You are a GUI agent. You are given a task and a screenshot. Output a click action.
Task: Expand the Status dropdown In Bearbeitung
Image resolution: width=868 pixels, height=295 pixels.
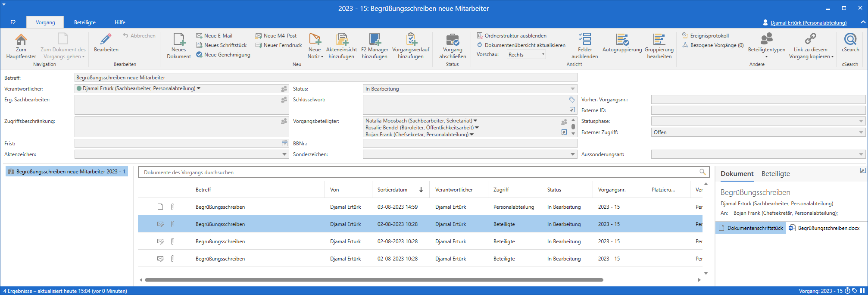click(x=572, y=89)
